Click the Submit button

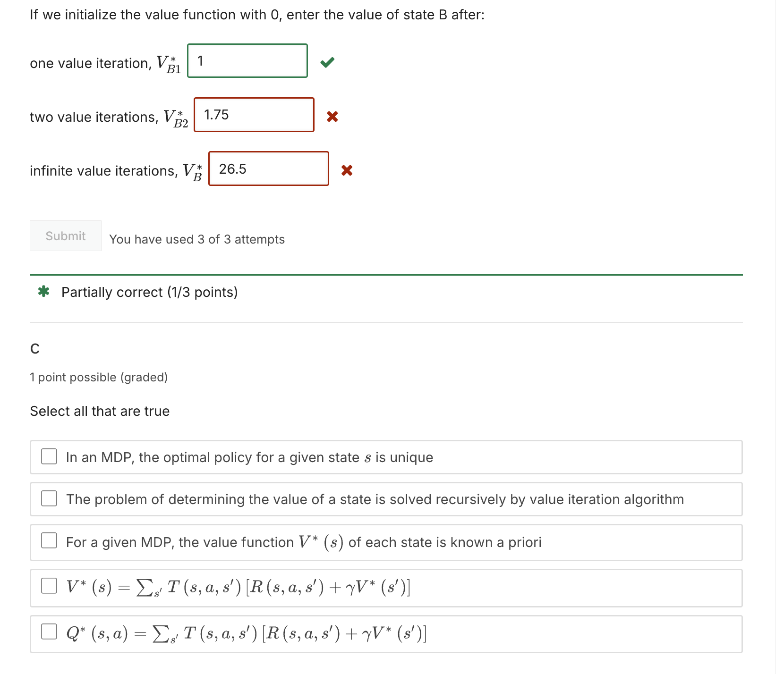tap(65, 236)
